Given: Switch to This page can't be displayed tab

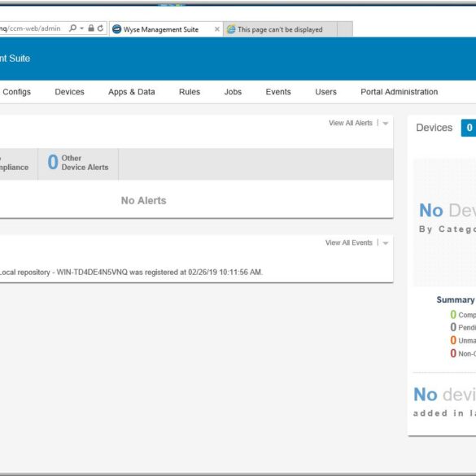Looking at the screenshot, I should point(280,29).
